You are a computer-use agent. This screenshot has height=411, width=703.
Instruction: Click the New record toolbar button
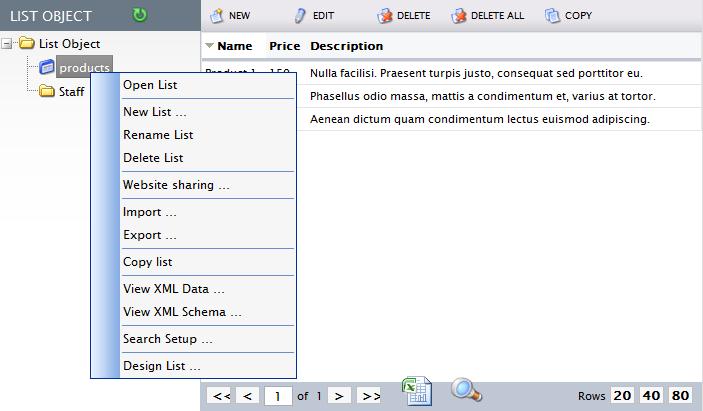pos(230,15)
